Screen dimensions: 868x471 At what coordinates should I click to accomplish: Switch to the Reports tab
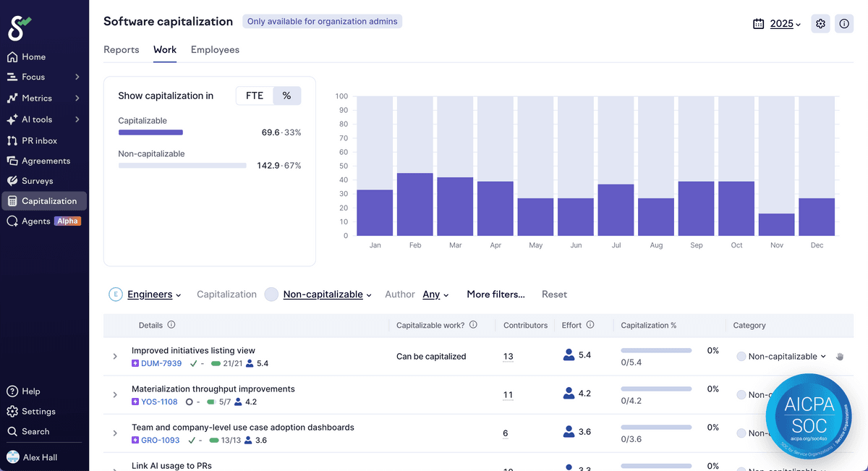tap(121, 50)
